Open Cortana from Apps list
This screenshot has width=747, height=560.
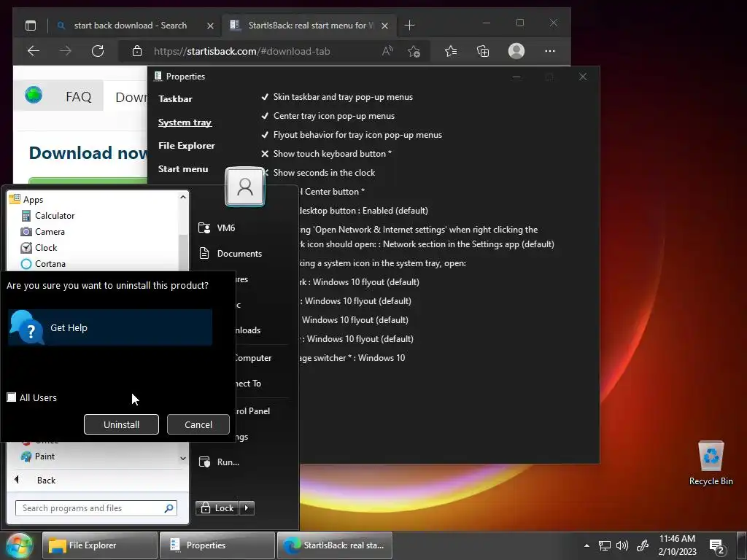(43, 264)
